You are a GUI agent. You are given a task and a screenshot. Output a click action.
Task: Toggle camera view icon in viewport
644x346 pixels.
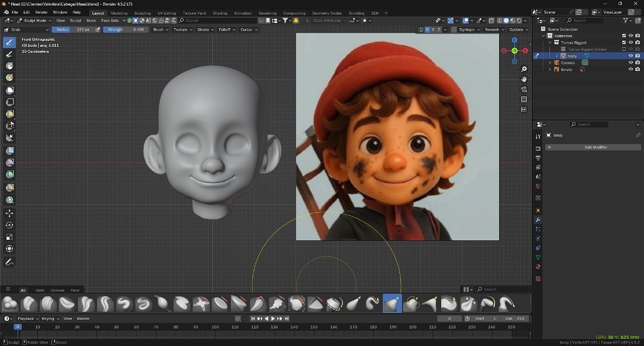tap(524, 90)
